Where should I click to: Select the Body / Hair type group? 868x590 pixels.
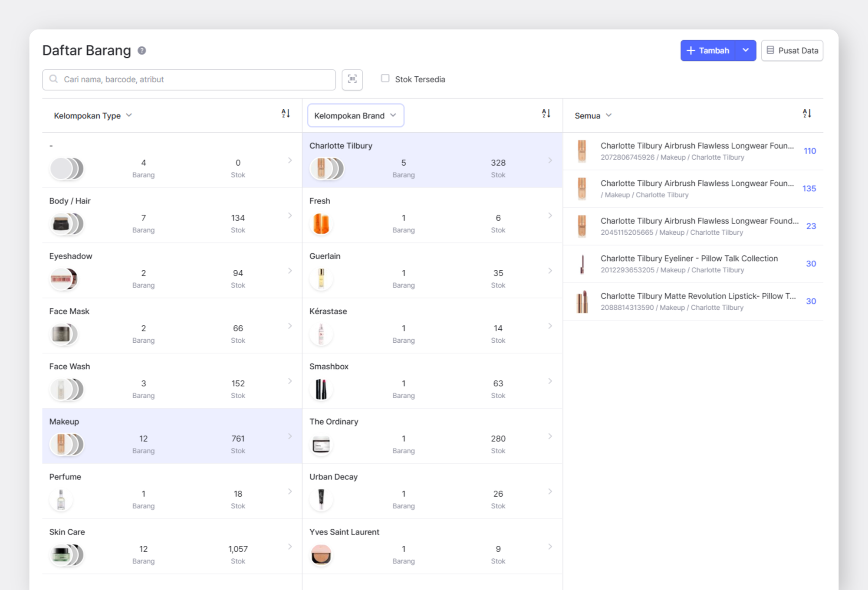pyautogui.click(x=172, y=215)
